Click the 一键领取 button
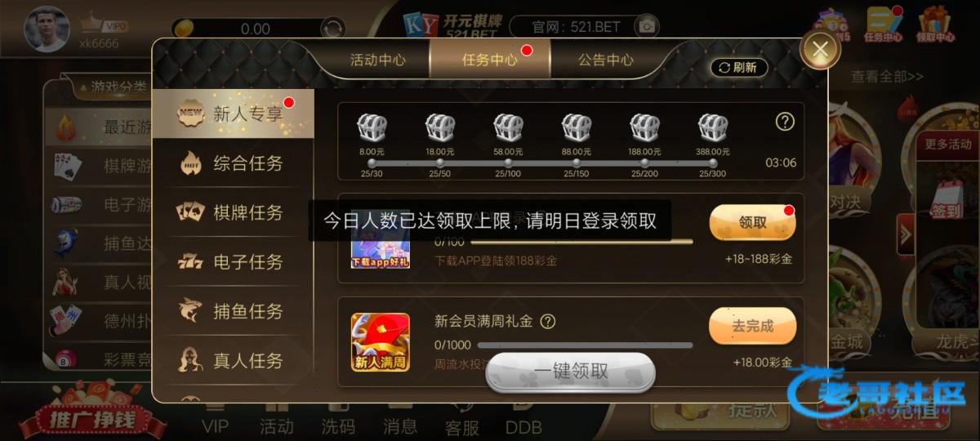Image resolution: width=980 pixels, height=441 pixels. [571, 372]
